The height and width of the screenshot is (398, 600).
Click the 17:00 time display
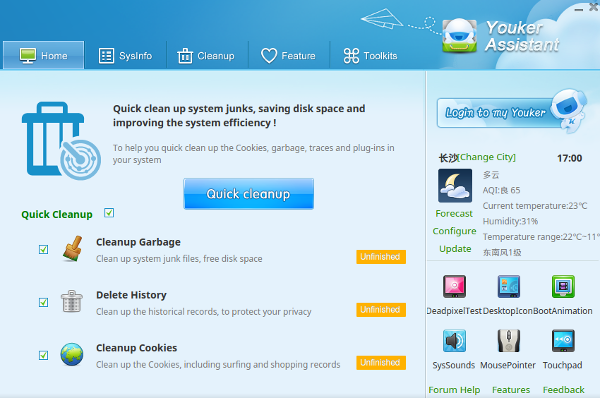click(x=569, y=158)
